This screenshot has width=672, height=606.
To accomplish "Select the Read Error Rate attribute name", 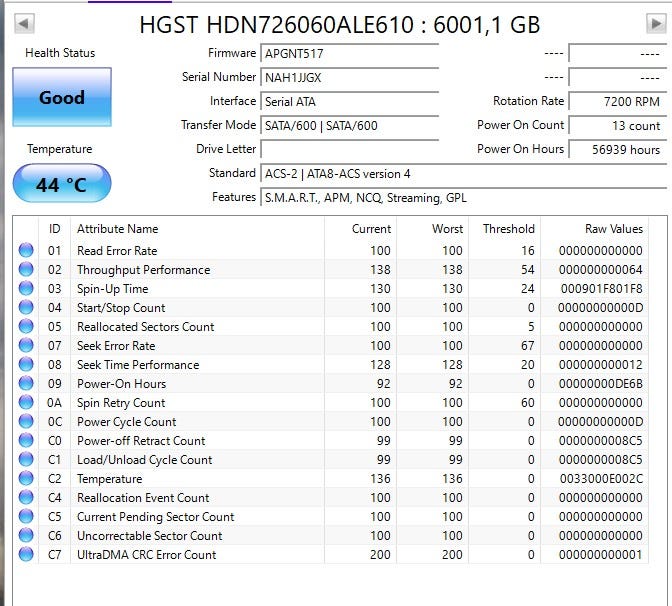I will pyautogui.click(x=117, y=251).
